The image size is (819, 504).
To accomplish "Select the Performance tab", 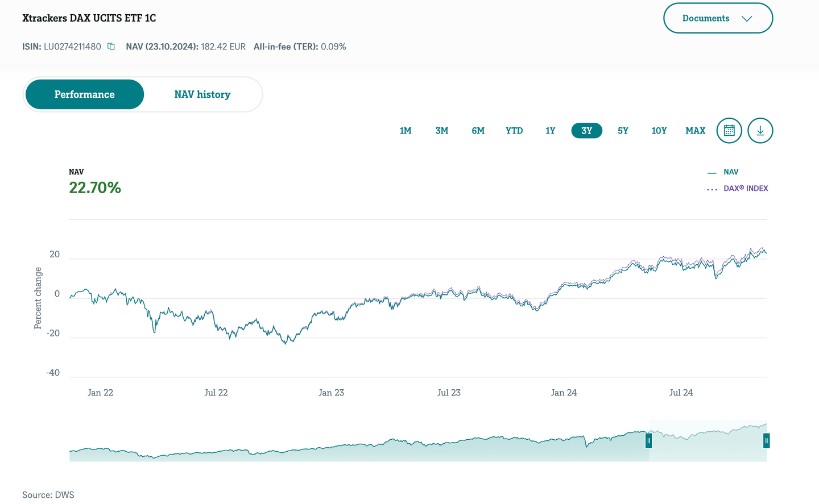I will coord(85,94).
